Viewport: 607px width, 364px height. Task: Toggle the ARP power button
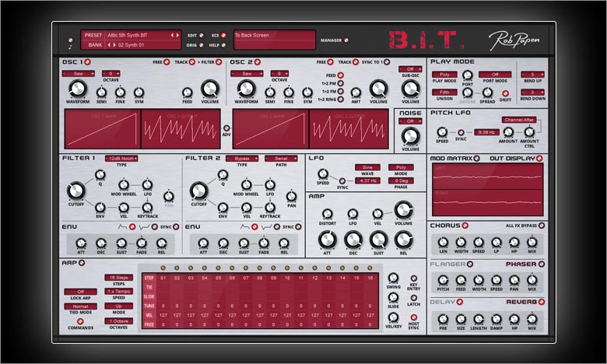(x=82, y=263)
